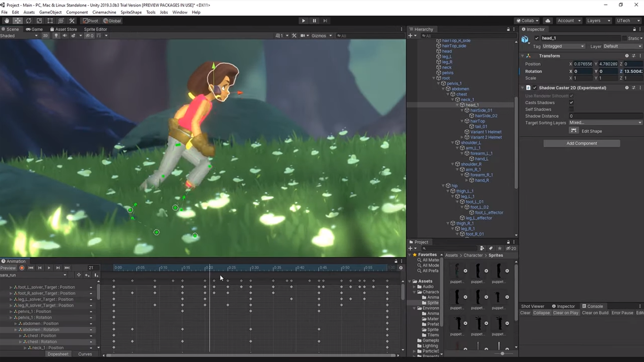Toggle the head_1 active checkbox

[x=537, y=38]
